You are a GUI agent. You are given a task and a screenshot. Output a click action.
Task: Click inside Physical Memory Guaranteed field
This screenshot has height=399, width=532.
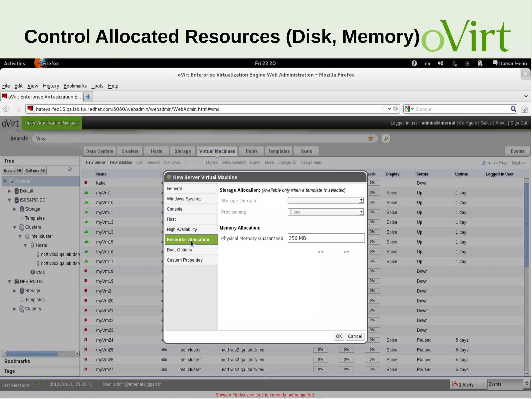pyautogui.click(x=326, y=238)
